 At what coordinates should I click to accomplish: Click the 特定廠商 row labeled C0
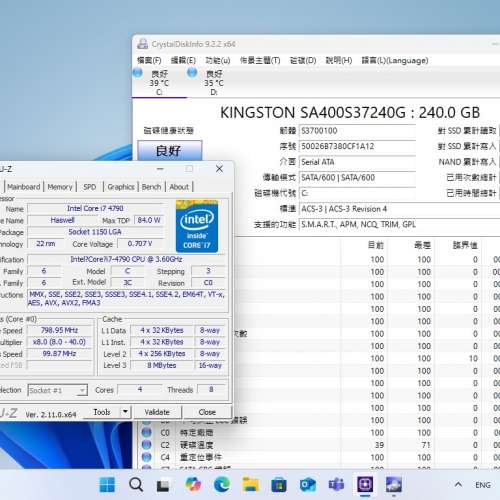point(319,433)
